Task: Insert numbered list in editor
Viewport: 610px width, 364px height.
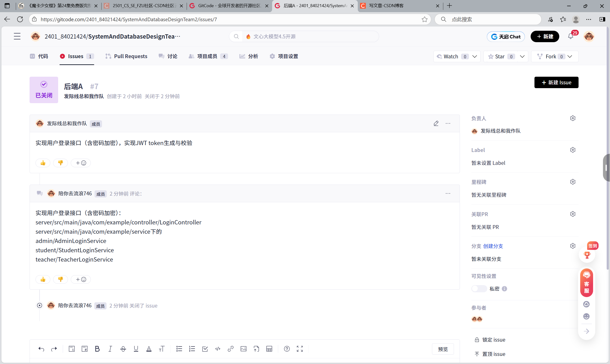Action: point(192,349)
